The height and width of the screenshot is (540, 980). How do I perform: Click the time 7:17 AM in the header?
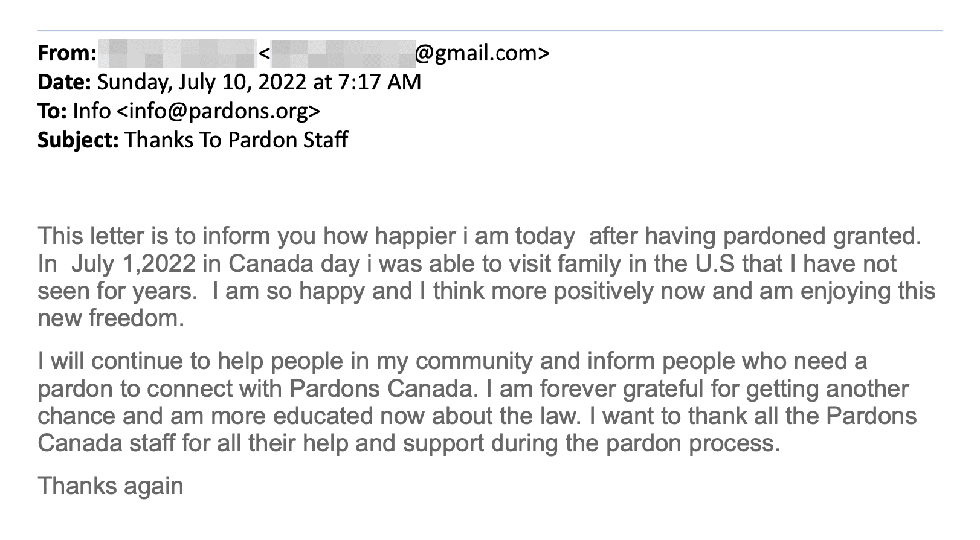pyautogui.click(x=379, y=82)
